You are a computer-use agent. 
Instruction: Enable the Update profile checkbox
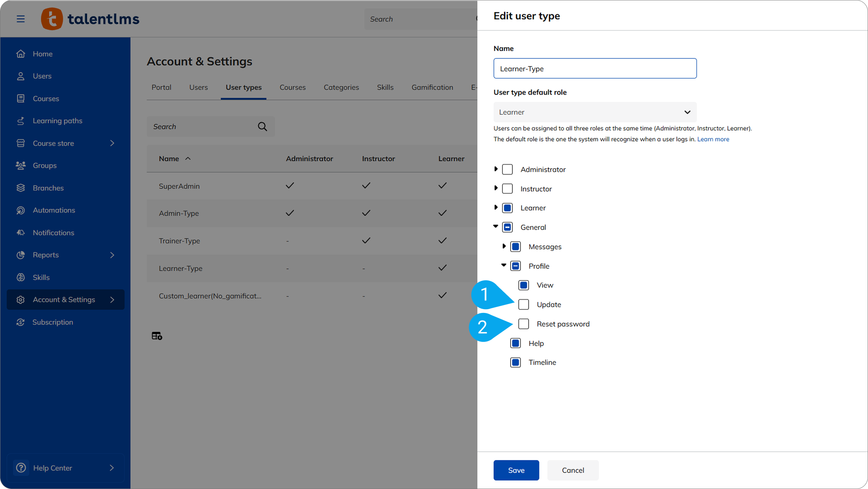pos(523,304)
